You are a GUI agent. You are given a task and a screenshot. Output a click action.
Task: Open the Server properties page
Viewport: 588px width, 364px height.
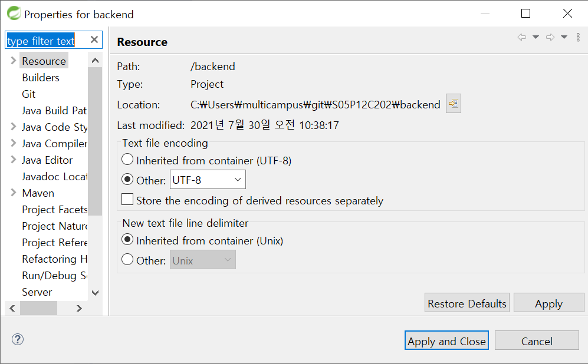coord(37,292)
